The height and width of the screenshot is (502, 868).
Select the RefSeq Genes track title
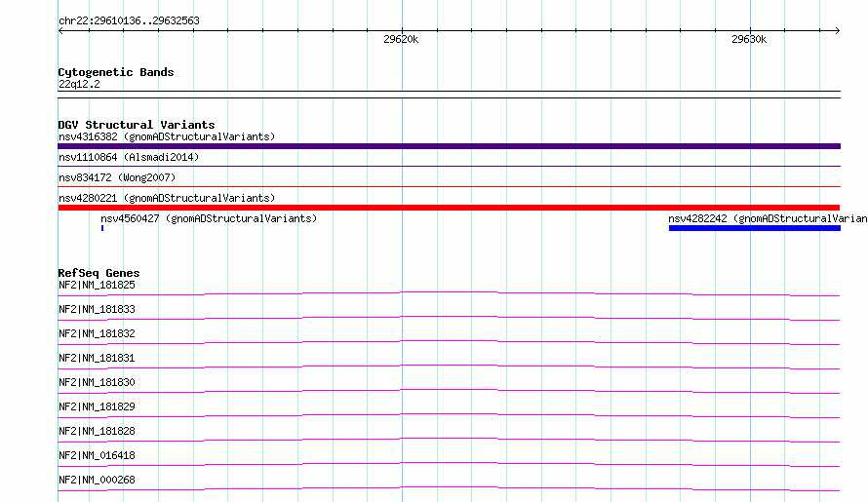[x=99, y=273]
